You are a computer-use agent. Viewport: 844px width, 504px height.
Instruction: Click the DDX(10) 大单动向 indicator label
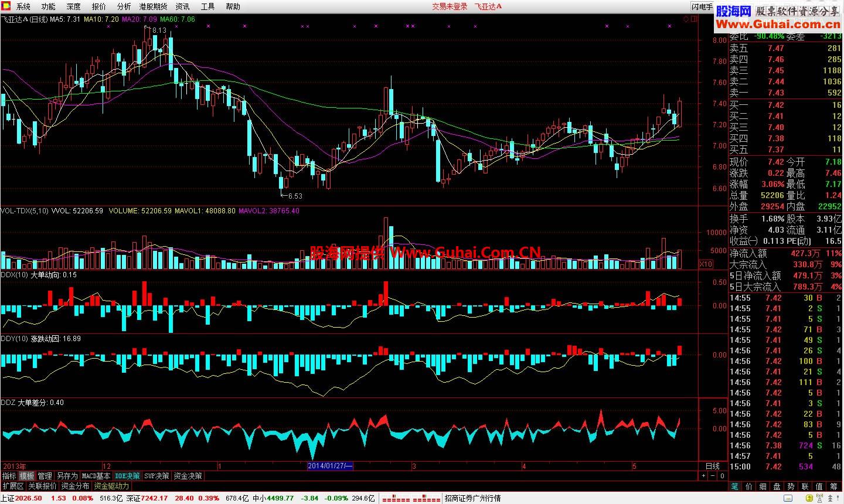39,274
